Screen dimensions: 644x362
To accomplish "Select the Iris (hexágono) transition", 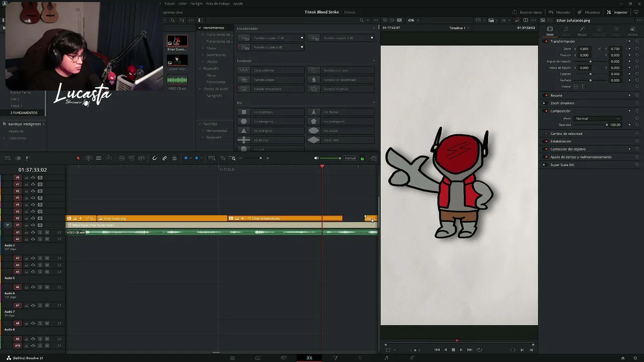I will tap(271, 122).
